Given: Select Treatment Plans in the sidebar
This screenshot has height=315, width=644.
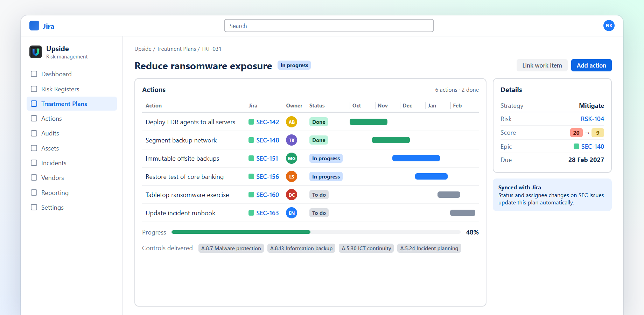Looking at the screenshot, I should [x=72, y=104].
